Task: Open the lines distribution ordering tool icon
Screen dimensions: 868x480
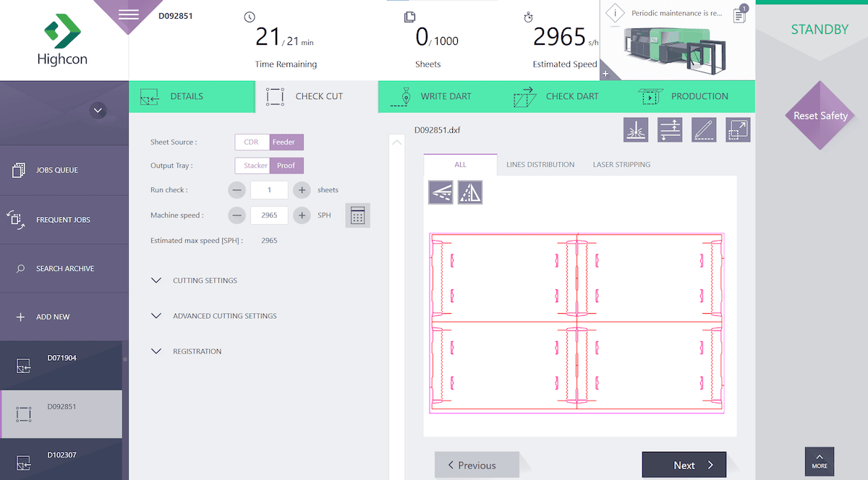Action: click(670, 129)
